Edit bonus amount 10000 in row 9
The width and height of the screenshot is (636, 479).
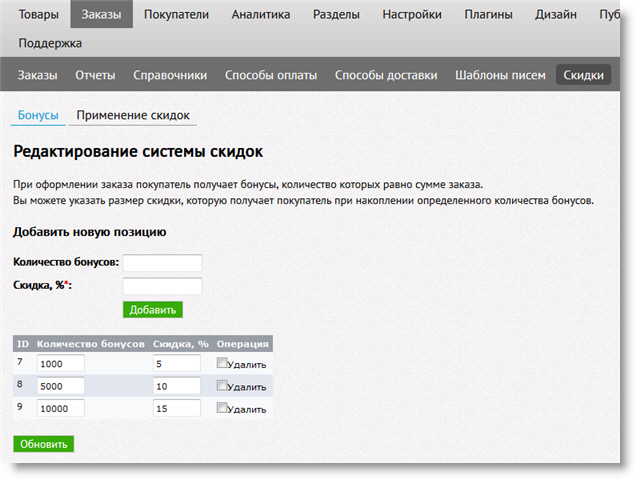coord(60,408)
